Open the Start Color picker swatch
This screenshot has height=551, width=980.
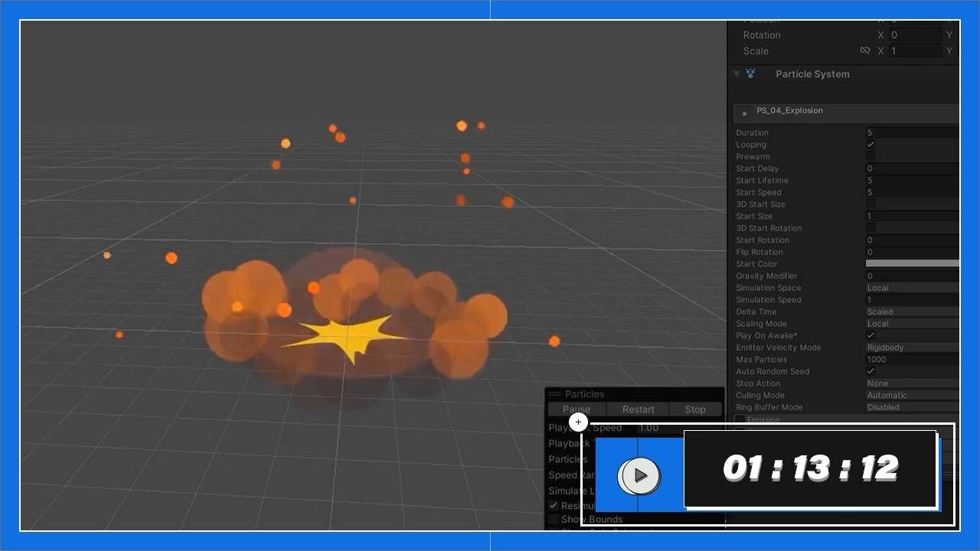tap(912, 264)
